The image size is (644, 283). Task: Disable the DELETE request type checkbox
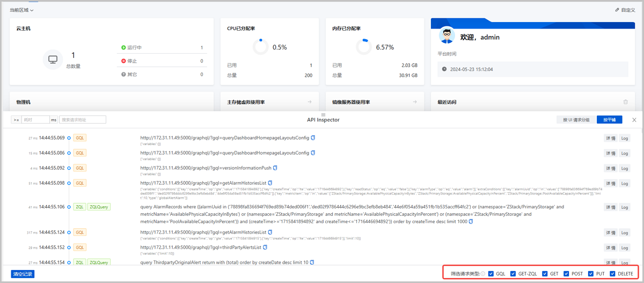pos(613,274)
